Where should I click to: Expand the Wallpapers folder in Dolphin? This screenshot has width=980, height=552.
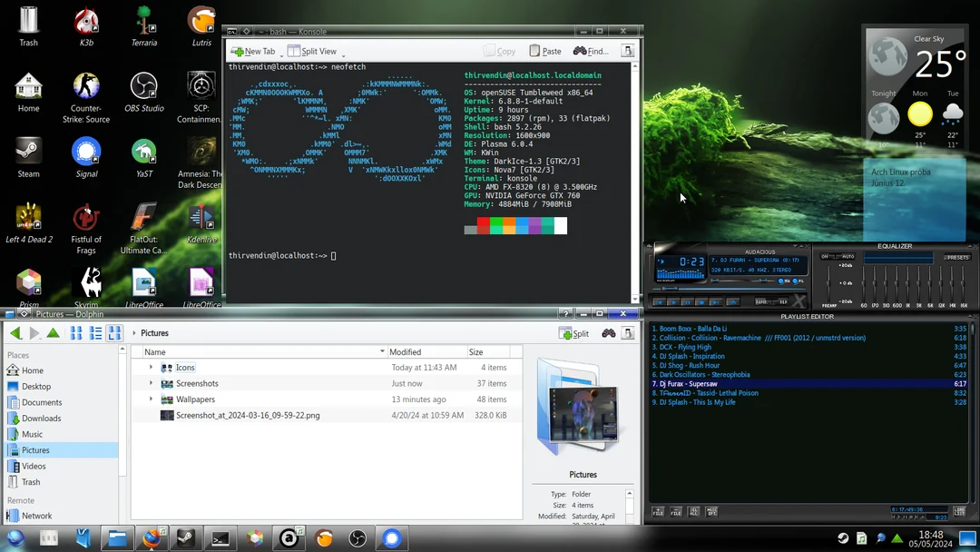point(151,399)
